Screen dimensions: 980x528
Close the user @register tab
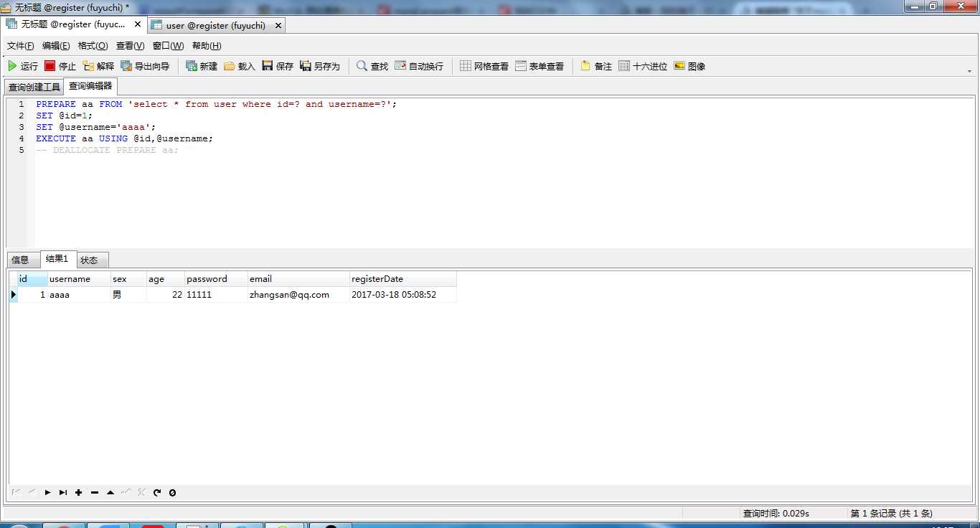pyautogui.click(x=278, y=25)
